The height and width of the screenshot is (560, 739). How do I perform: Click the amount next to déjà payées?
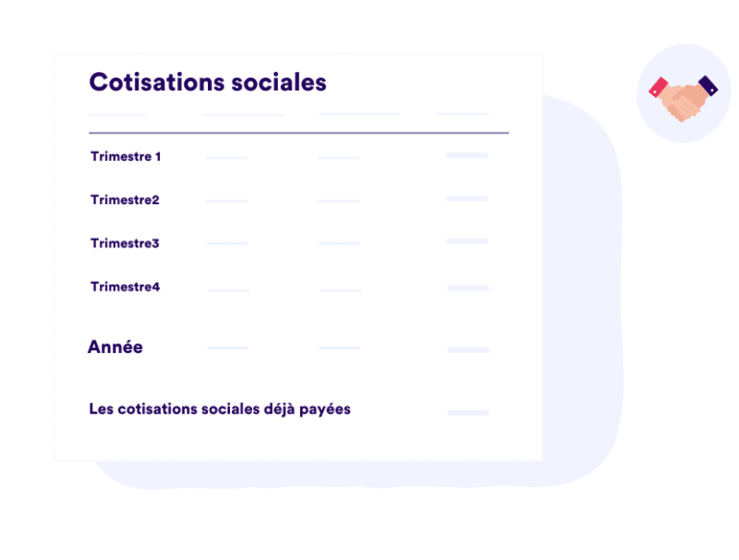pos(468,413)
